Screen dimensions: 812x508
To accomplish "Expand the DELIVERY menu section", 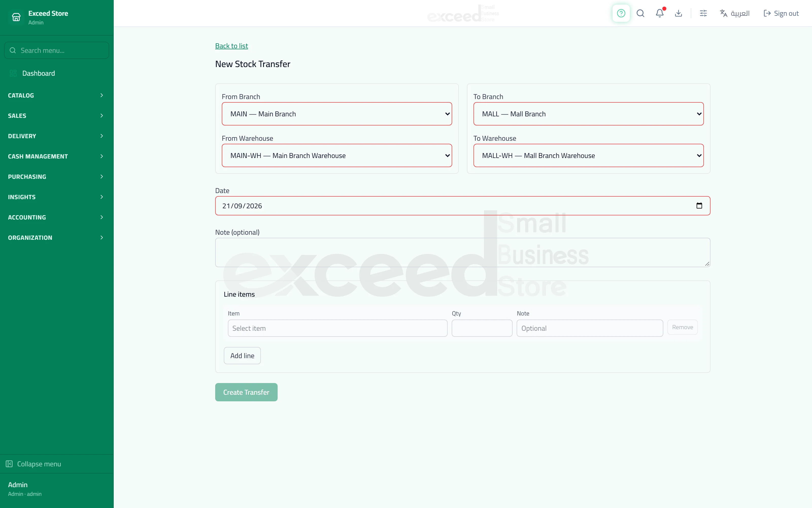I will (57, 136).
